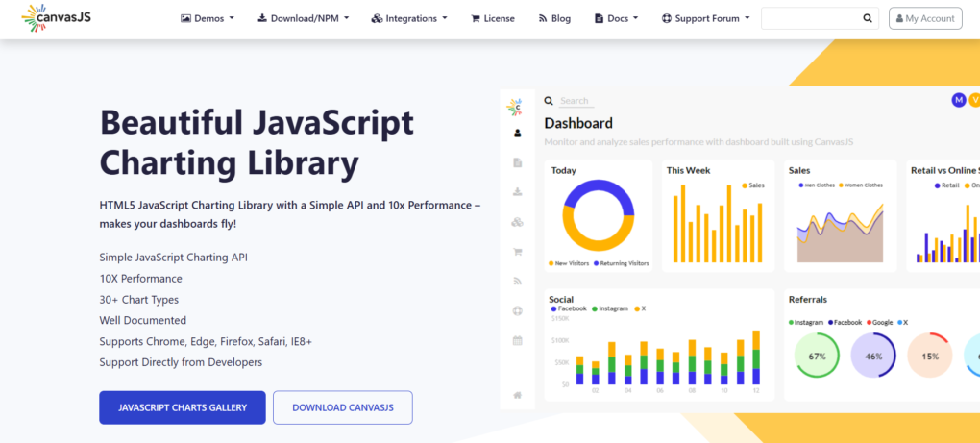Click Download CanvasJS button

pos(342,407)
